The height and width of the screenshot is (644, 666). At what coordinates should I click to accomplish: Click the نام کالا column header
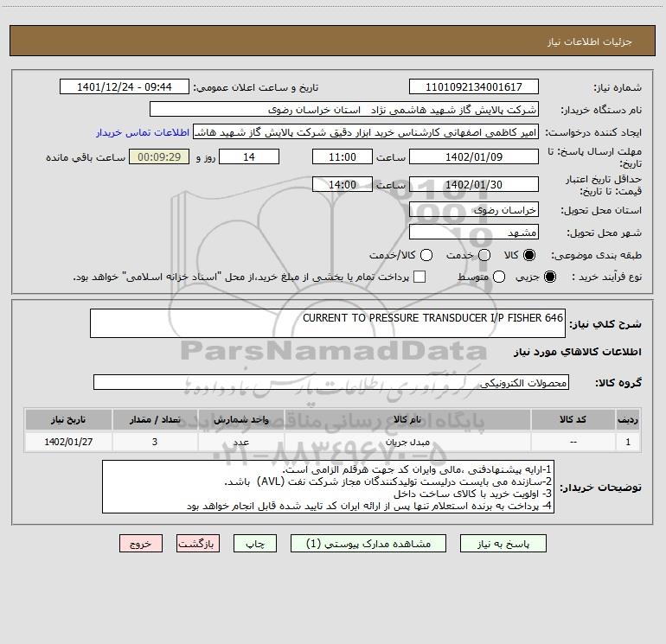[407, 420]
